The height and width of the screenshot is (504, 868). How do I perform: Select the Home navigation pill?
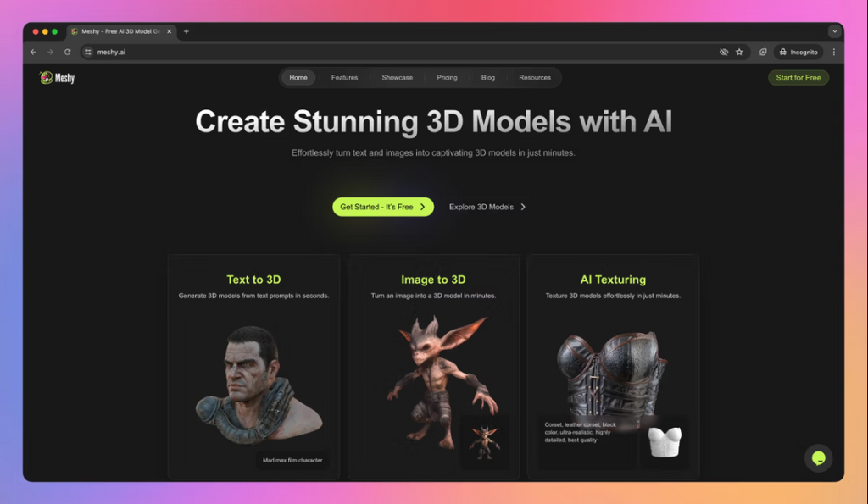click(298, 77)
